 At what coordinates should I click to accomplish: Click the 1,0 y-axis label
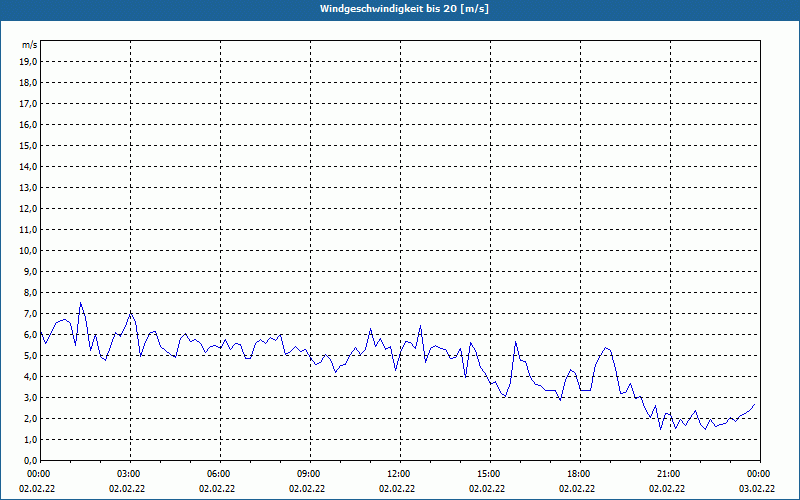pos(30,439)
